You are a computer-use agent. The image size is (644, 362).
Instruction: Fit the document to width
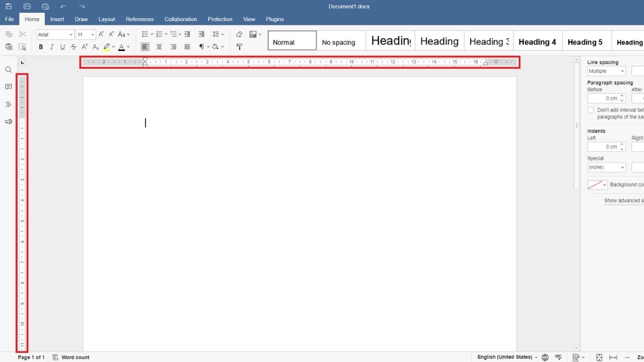coord(613,357)
